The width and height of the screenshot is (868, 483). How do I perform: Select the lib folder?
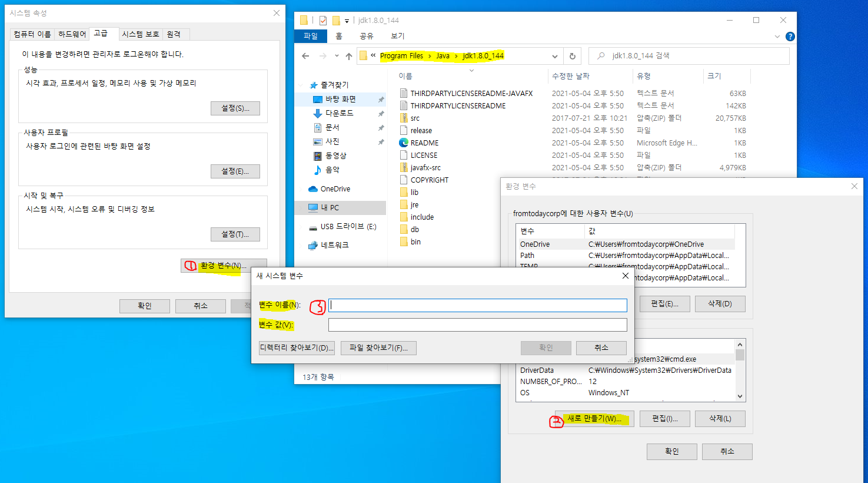tap(414, 193)
